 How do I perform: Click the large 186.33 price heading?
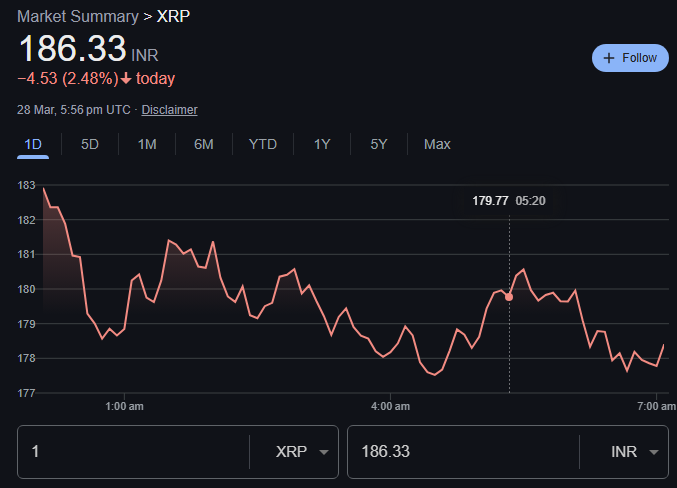[x=73, y=48]
